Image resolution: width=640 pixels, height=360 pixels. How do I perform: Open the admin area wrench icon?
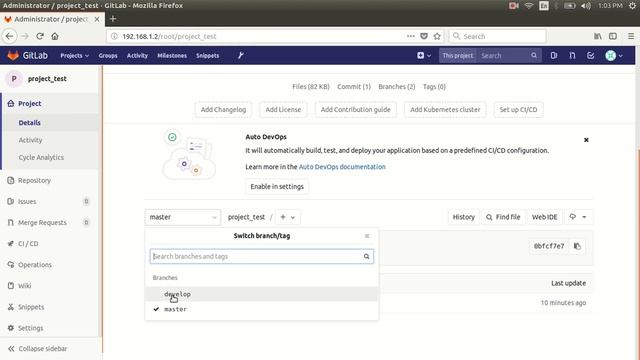tap(241, 56)
